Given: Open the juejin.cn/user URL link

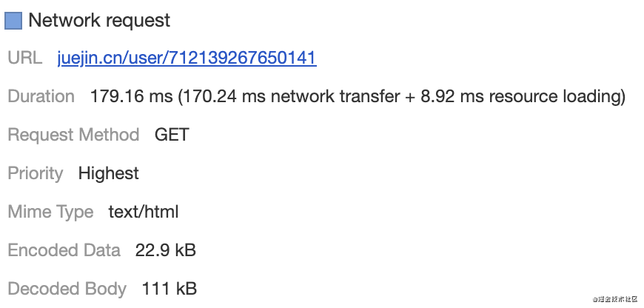Looking at the screenshot, I should 187,58.
